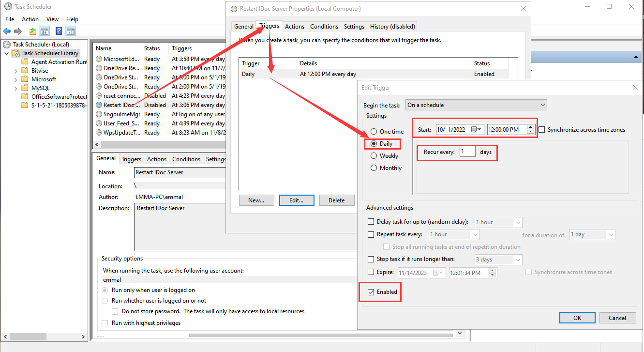This screenshot has height=352, width=644.
Task: Collapse the Task Scheduler Library node
Action: (6, 53)
